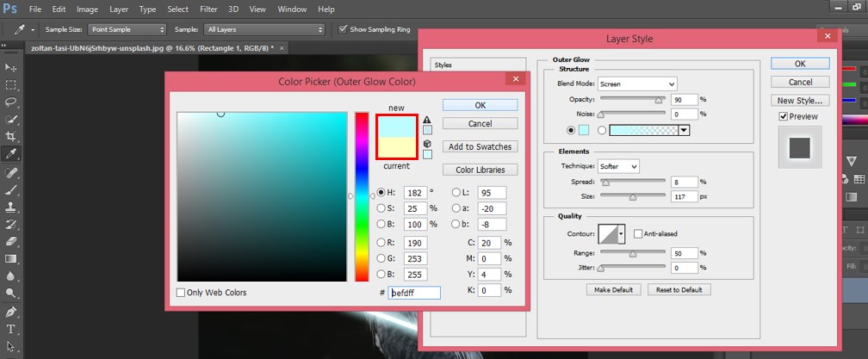Select the Lasso tool
This screenshot has width=868, height=359.
(x=10, y=102)
